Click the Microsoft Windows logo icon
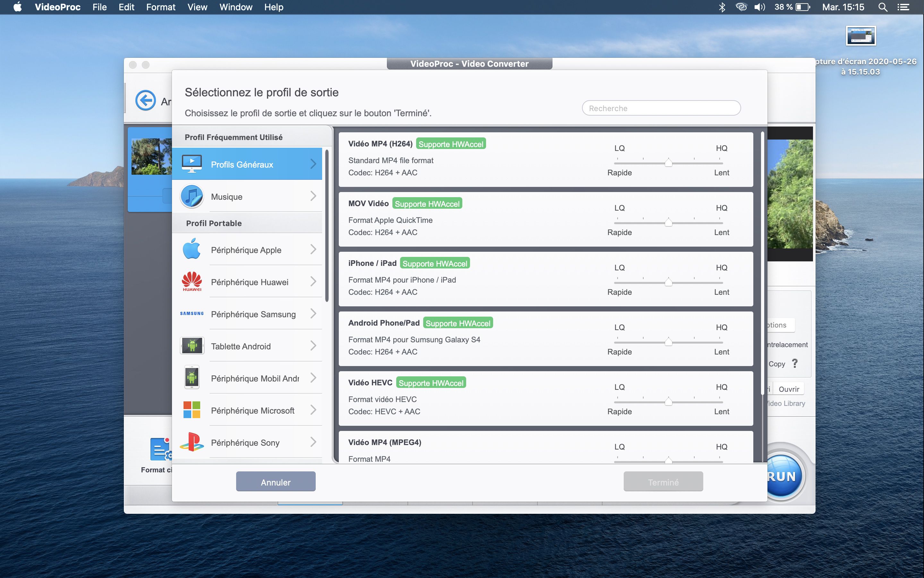The height and width of the screenshot is (578, 924). pyautogui.click(x=192, y=410)
